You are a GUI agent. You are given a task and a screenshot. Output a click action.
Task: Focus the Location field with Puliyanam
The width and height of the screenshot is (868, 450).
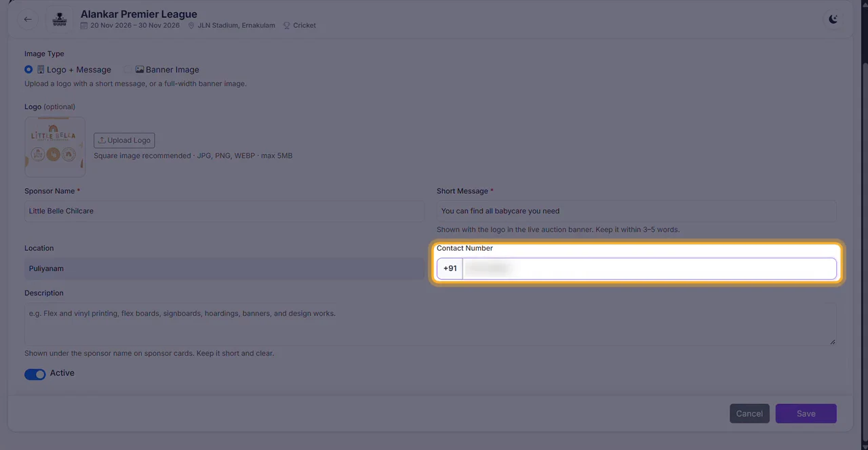224,268
